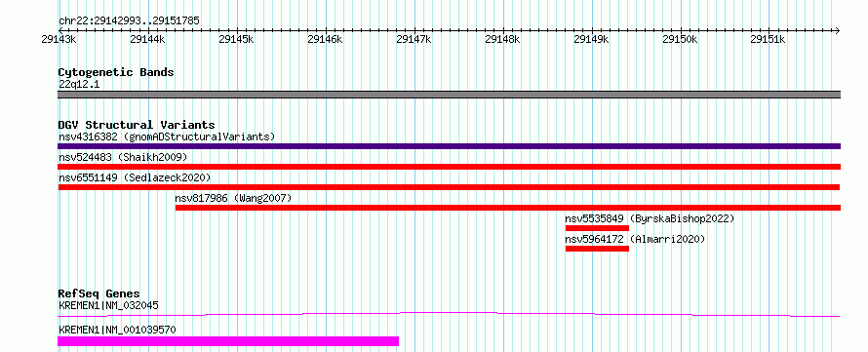Click the 29151k ruler tick label
Viewport: 868px width, 352px height.
point(769,40)
